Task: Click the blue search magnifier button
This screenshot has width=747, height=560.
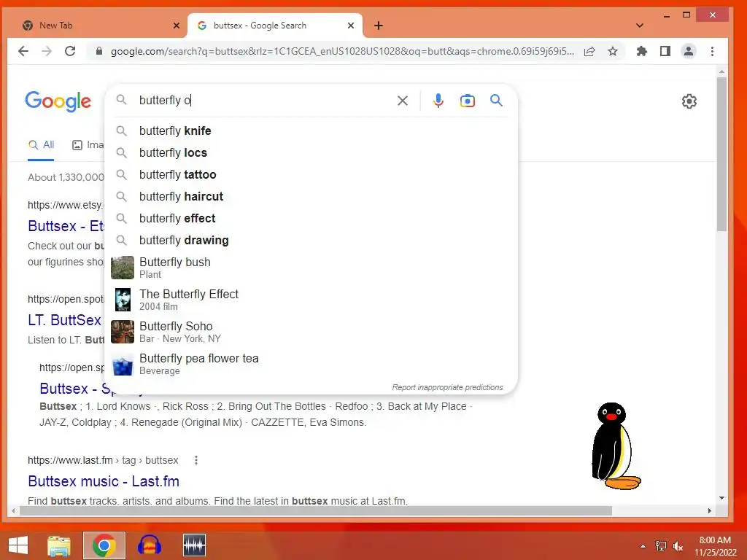Action: click(496, 101)
